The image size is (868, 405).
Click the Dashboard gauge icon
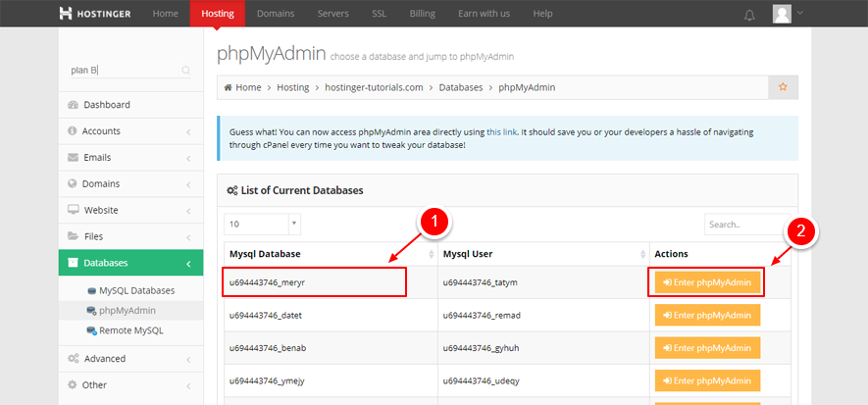[x=74, y=105]
